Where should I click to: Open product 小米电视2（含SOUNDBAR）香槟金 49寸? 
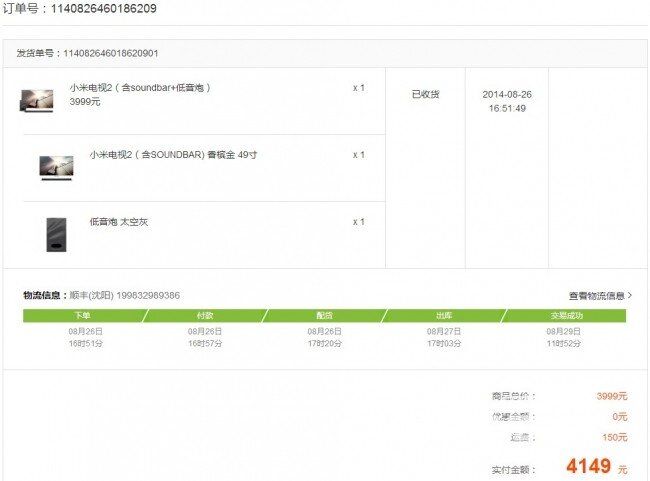[173, 155]
